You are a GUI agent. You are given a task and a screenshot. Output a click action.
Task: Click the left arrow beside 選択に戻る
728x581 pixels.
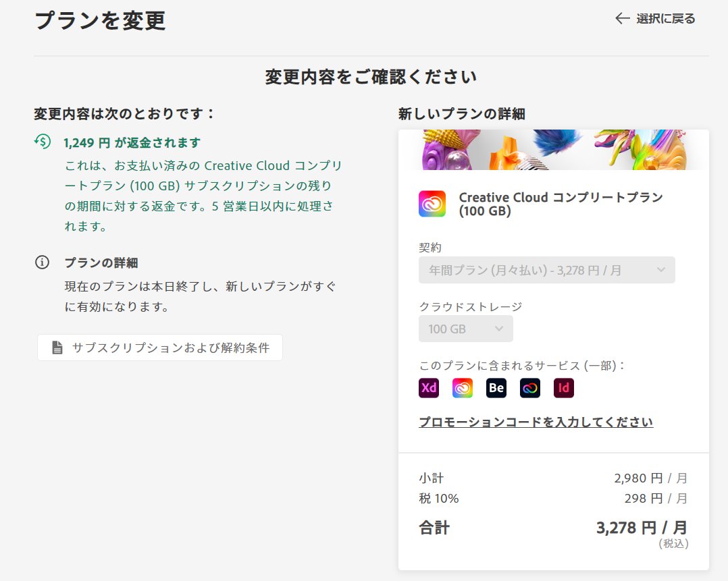(622, 19)
